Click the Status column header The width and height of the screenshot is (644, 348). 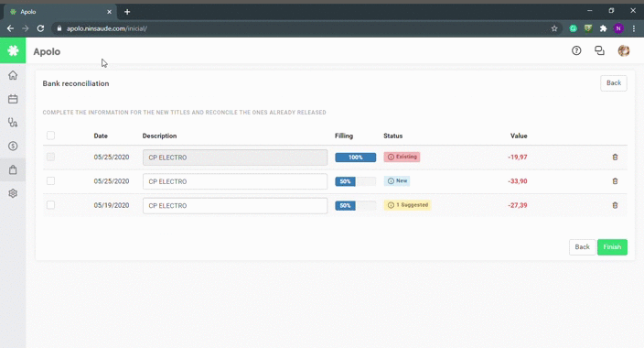click(393, 136)
